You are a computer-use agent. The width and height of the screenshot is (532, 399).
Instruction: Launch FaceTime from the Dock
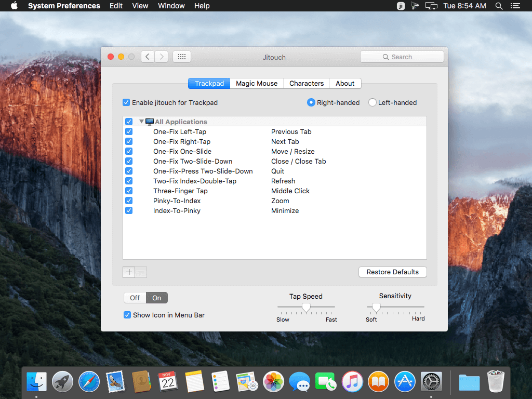pyautogui.click(x=326, y=381)
